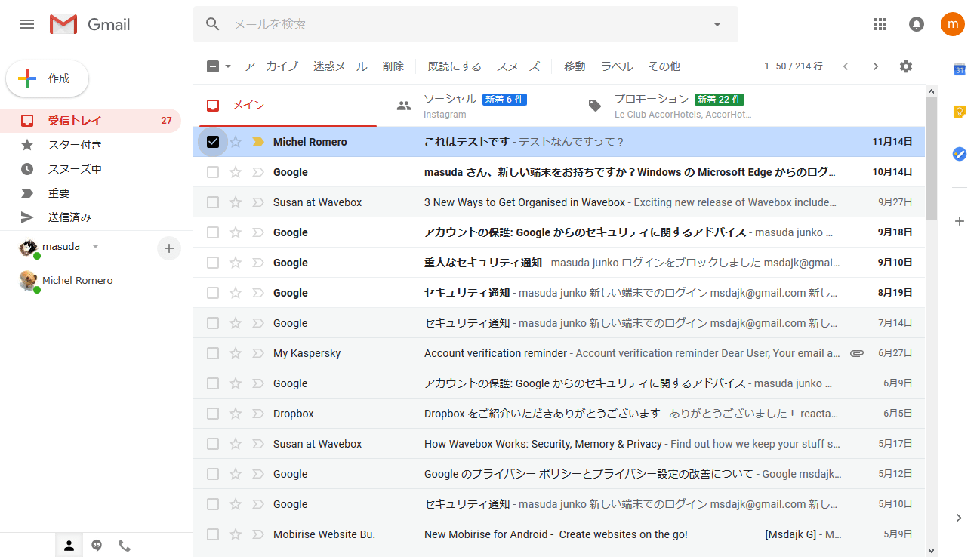980x557 pixels.
Task: Star the Michel Romero email
Action: pyautogui.click(x=236, y=142)
